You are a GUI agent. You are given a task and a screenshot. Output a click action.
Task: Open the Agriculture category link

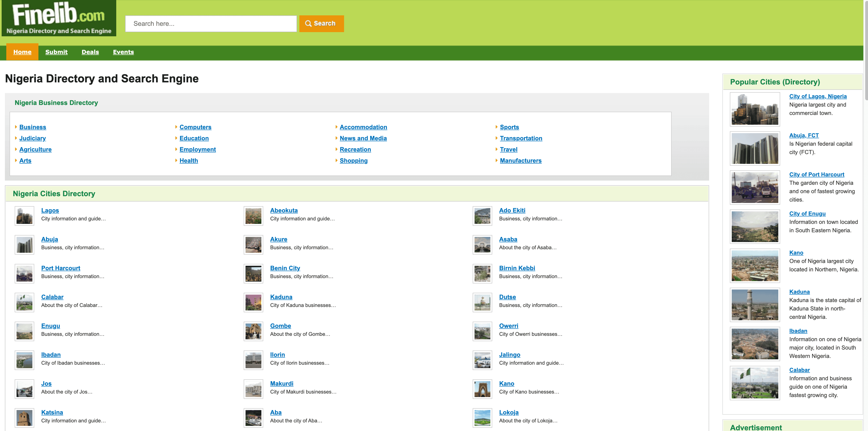click(35, 149)
